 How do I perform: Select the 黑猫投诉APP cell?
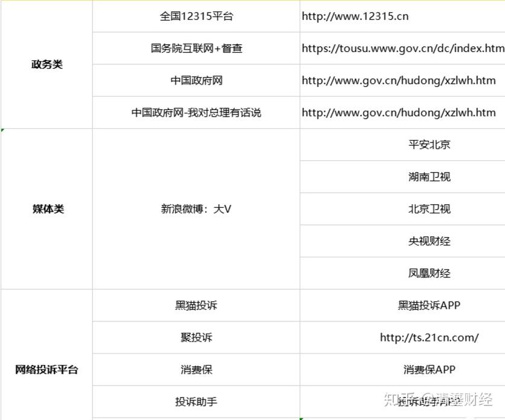(402, 305)
